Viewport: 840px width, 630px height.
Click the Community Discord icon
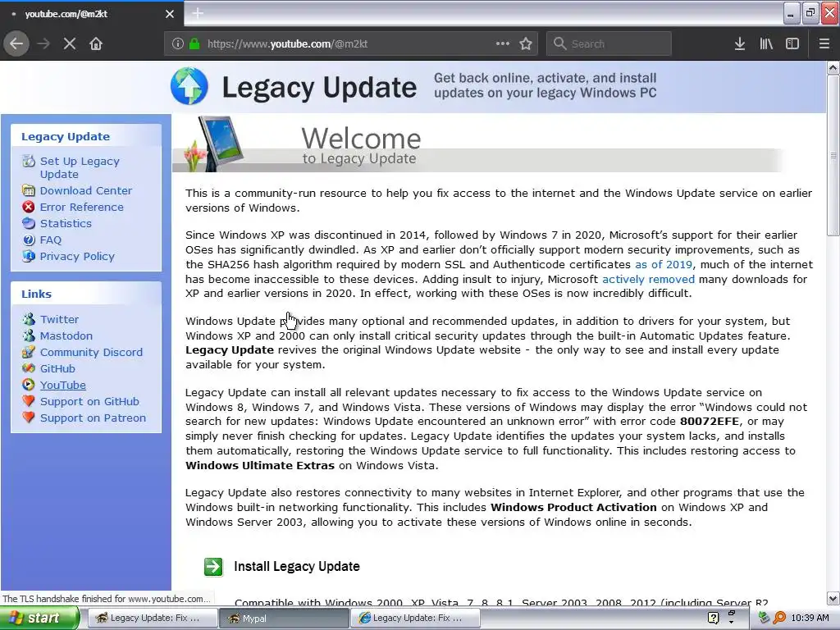click(29, 352)
